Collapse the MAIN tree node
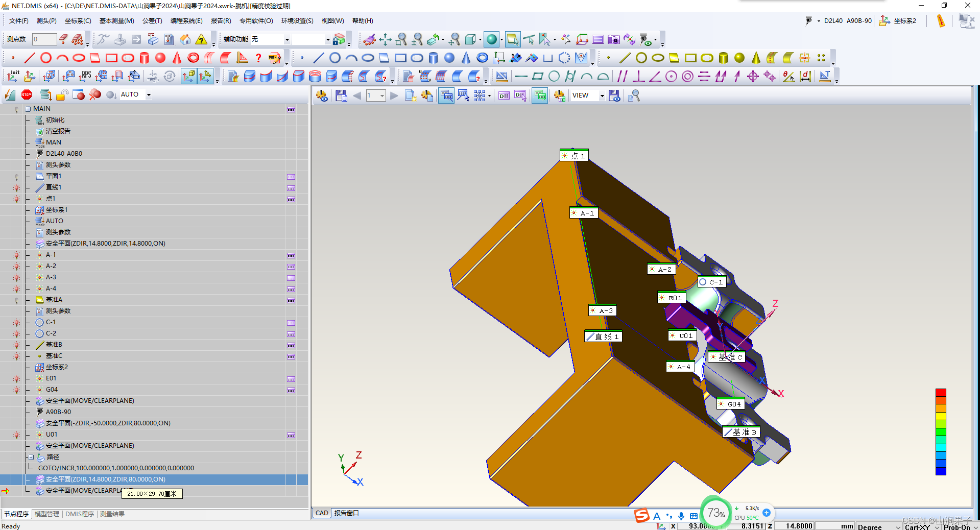Viewport: 980px width, 530px height. tap(28, 109)
